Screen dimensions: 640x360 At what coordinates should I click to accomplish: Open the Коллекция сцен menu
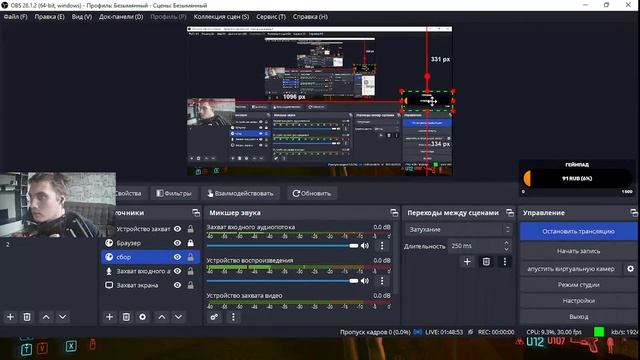coord(221,17)
